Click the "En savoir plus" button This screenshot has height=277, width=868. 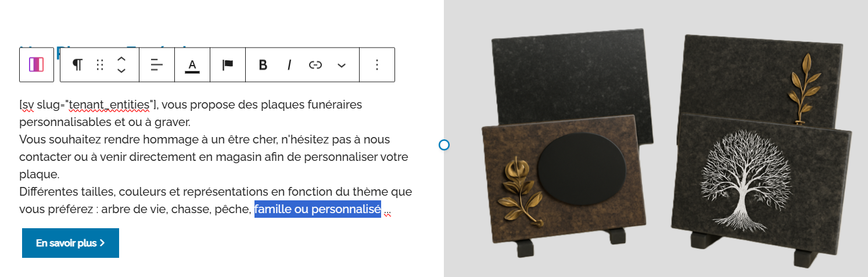click(x=70, y=243)
